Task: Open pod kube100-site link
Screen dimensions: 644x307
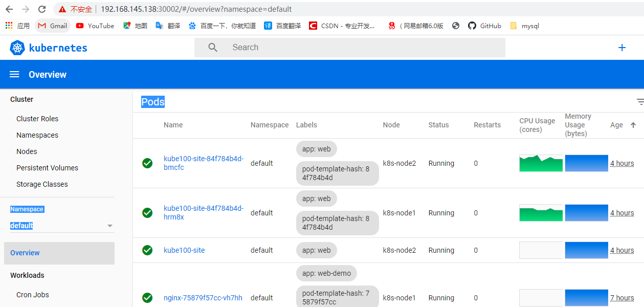Action: [184, 250]
